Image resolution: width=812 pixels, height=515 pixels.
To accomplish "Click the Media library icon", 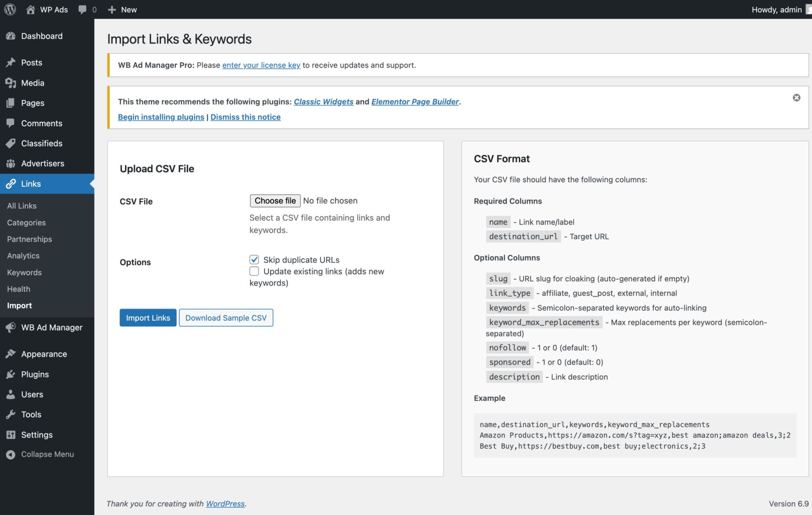I will pyautogui.click(x=11, y=83).
